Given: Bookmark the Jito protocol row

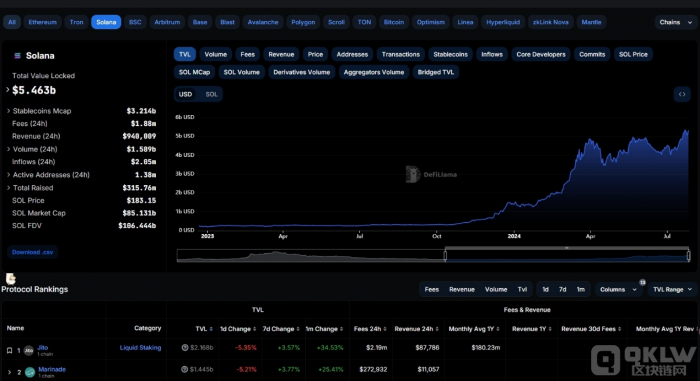Looking at the screenshot, I should point(9,351).
